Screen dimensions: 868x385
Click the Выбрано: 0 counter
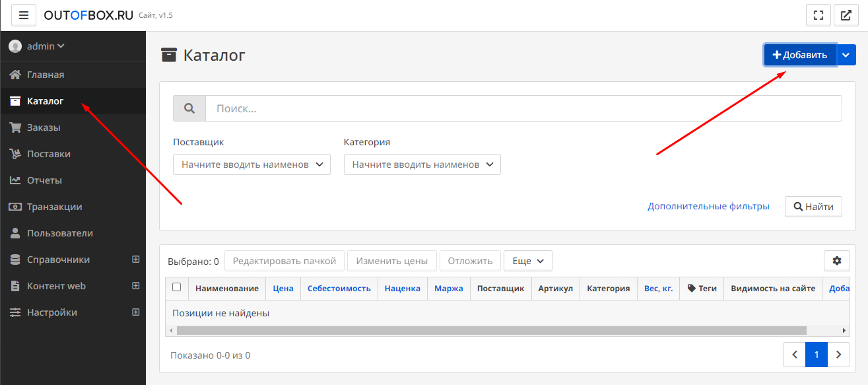pyautogui.click(x=193, y=262)
